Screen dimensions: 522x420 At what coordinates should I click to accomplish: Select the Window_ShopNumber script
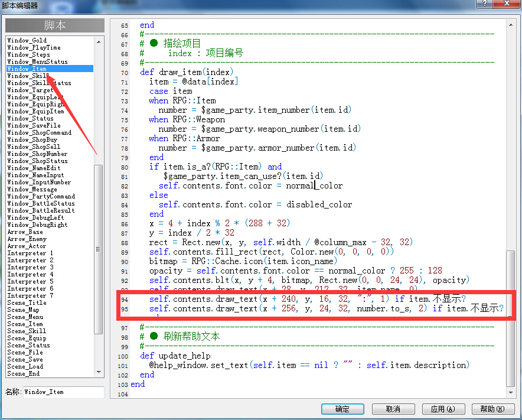[x=37, y=154]
